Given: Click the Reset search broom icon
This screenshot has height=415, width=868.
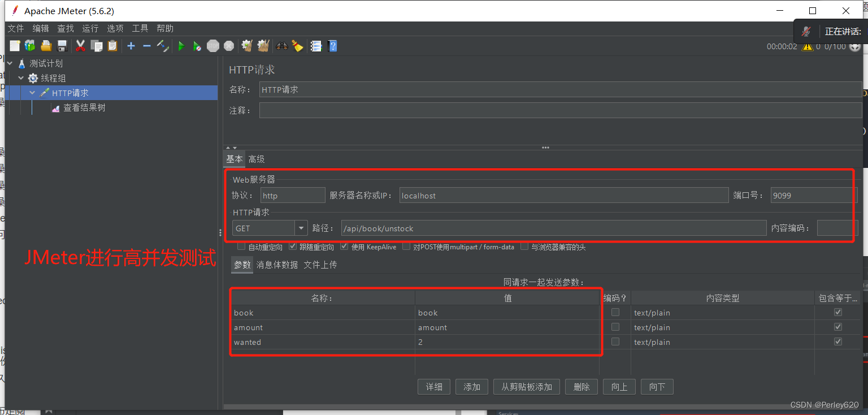Looking at the screenshot, I should tap(298, 46).
